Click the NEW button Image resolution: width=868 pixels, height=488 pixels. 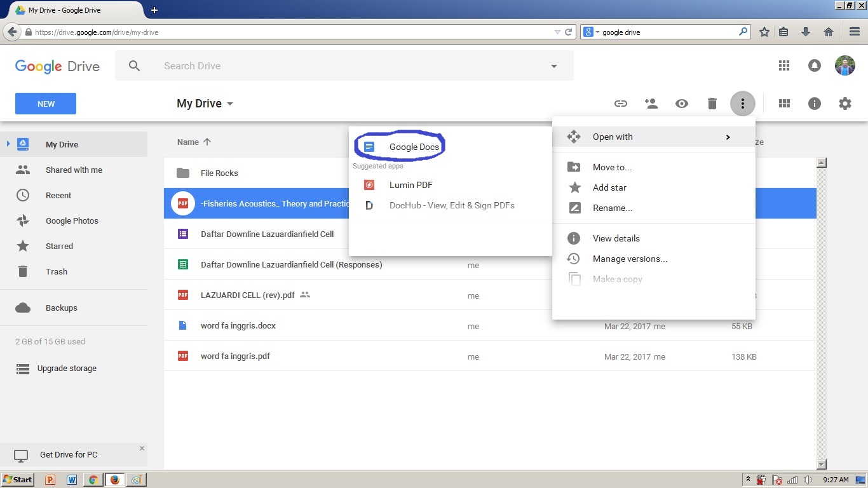[45, 103]
